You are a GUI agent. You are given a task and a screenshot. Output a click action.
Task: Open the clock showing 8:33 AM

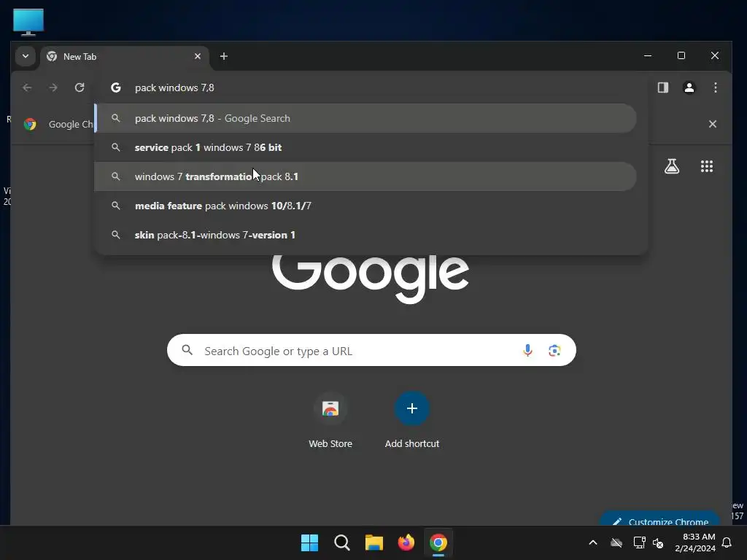695,542
